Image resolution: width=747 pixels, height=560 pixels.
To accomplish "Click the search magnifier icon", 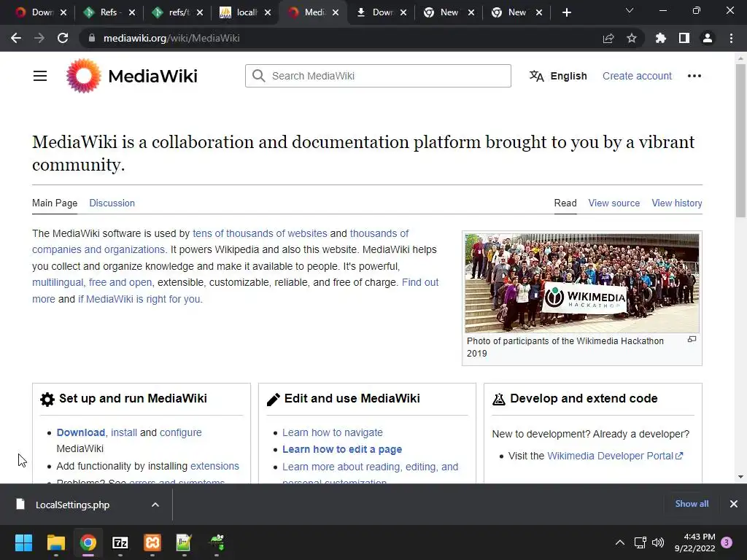I will coord(259,76).
